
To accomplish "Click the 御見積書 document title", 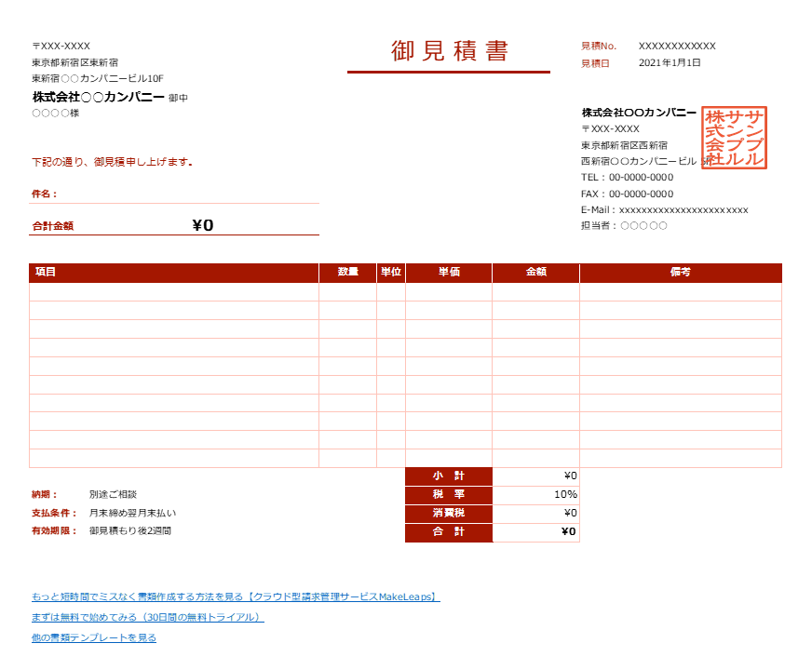I will 449,48.
